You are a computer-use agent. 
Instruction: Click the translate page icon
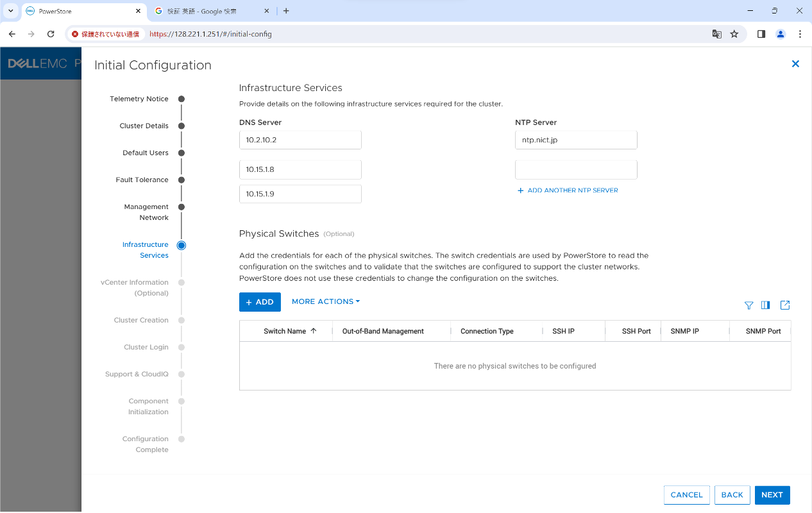pyautogui.click(x=717, y=34)
